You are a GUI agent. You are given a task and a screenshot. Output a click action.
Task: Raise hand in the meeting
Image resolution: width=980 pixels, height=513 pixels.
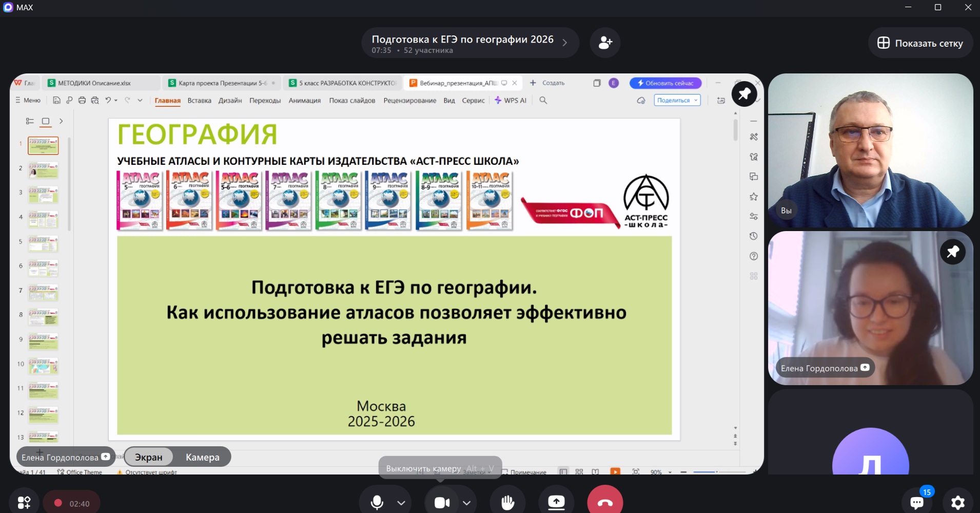[507, 502]
